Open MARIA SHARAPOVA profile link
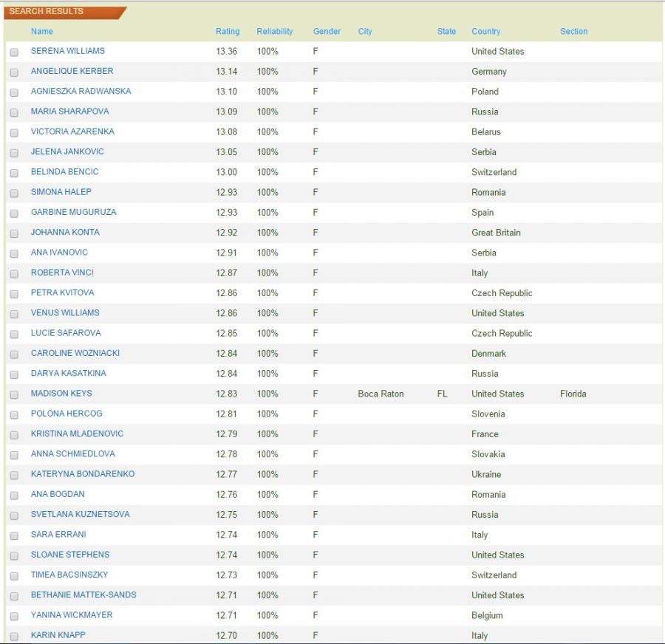The width and height of the screenshot is (665, 644). (69, 111)
